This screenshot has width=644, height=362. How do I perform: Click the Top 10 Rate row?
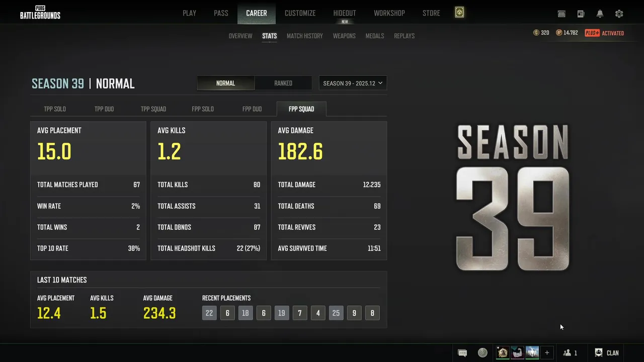pos(88,248)
